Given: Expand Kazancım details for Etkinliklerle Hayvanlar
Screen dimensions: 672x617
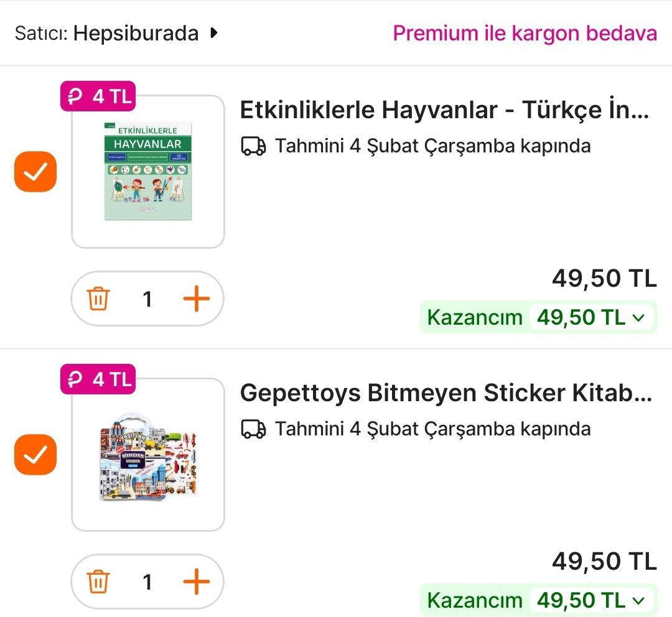Looking at the screenshot, I should pyautogui.click(x=638, y=318).
